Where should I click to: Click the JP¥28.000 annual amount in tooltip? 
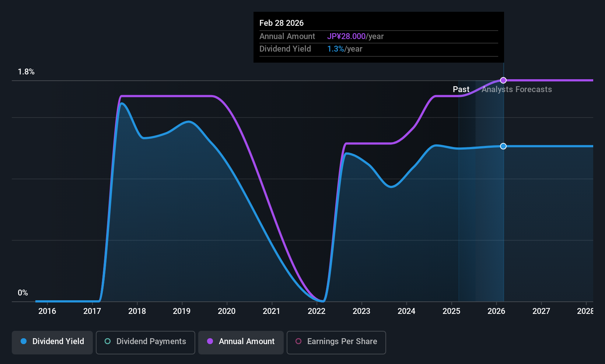[346, 36]
